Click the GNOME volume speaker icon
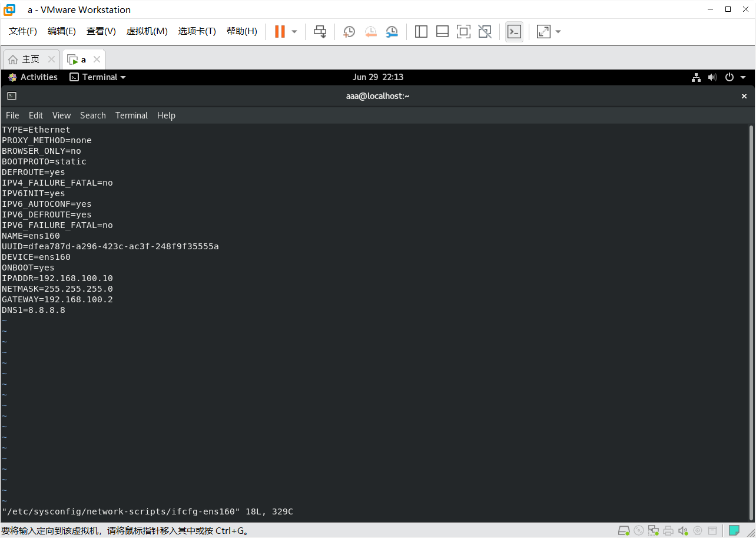This screenshot has width=756, height=538. 712,77
